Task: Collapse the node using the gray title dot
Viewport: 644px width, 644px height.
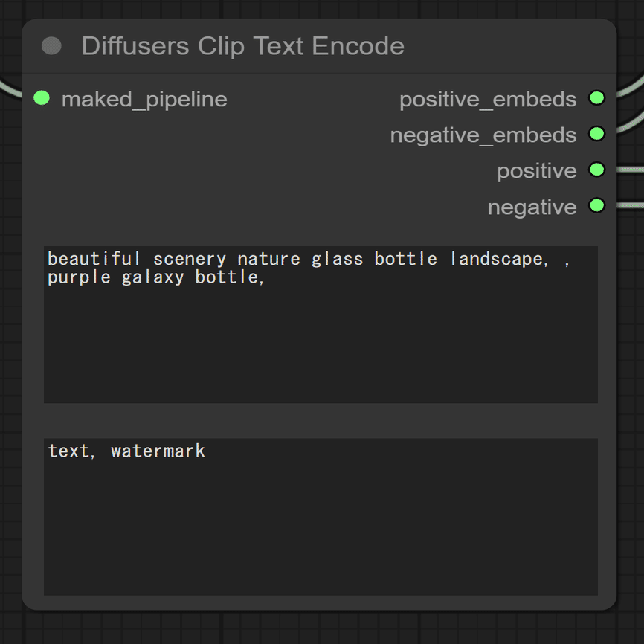Action: pyautogui.click(x=51, y=45)
